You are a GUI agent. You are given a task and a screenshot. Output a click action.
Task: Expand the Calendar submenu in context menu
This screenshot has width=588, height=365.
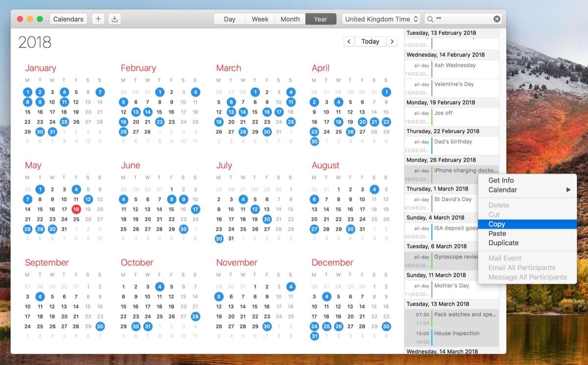pyautogui.click(x=527, y=190)
